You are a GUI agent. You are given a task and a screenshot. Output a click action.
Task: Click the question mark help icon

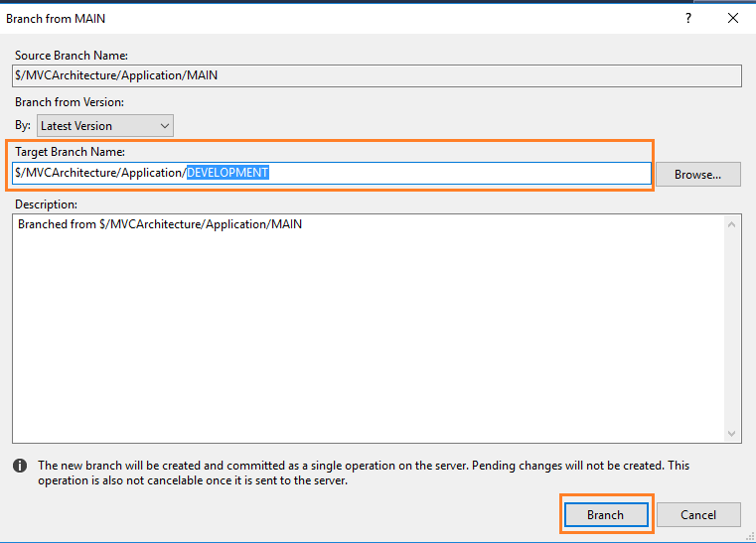click(x=688, y=18)
